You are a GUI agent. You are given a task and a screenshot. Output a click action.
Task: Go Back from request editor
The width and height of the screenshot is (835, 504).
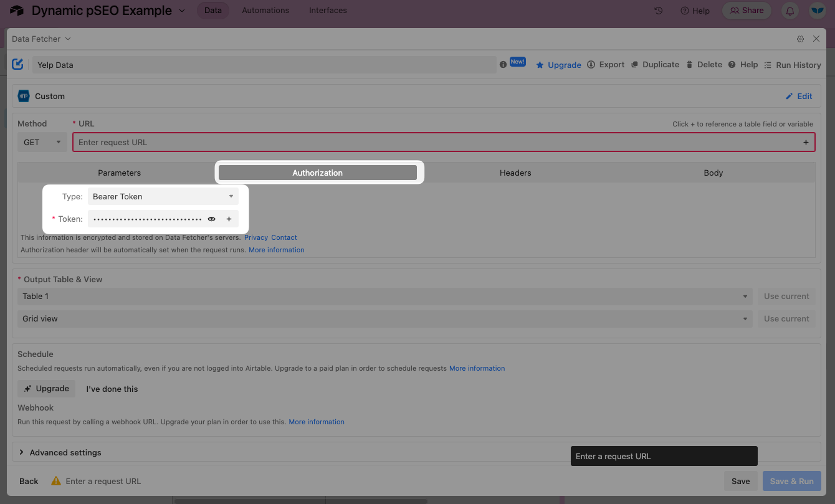click(29, 481)
